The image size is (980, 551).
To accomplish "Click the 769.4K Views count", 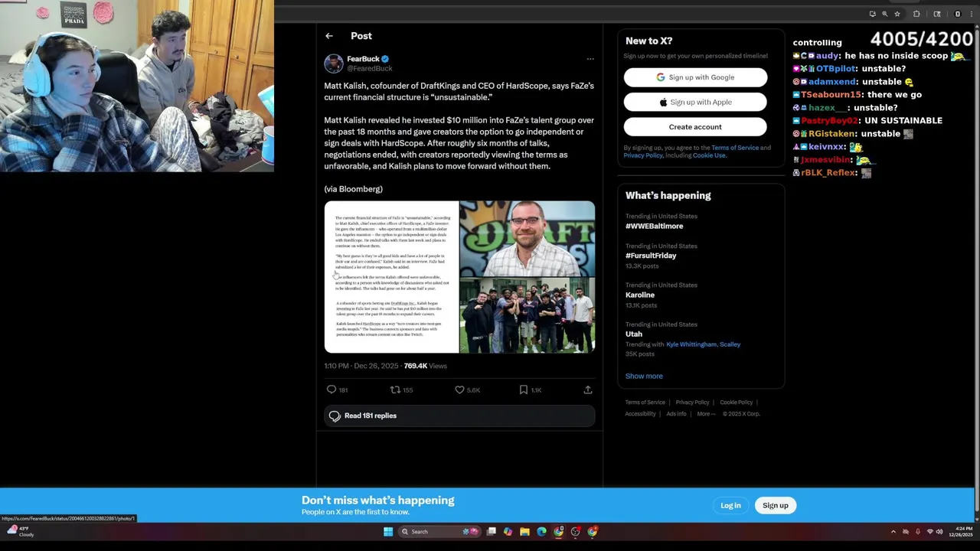I will click(425, 366).
